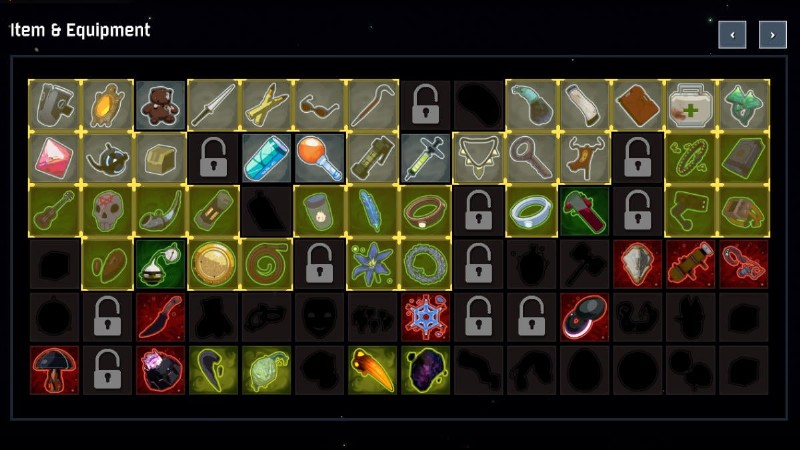Select the golden round shield item
Viewport: 800px width, 450px height.
tap(213, 264)
